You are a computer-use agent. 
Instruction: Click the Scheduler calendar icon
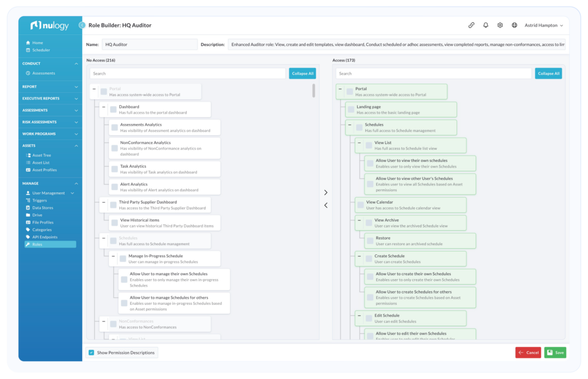pos(28,50)
